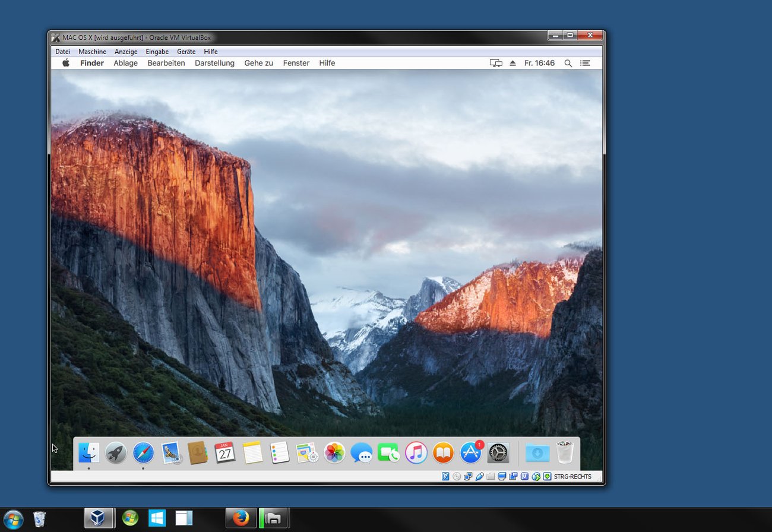Open Photos from the Dock
This screenshot has width=772, height=532.
click(334, 452)
